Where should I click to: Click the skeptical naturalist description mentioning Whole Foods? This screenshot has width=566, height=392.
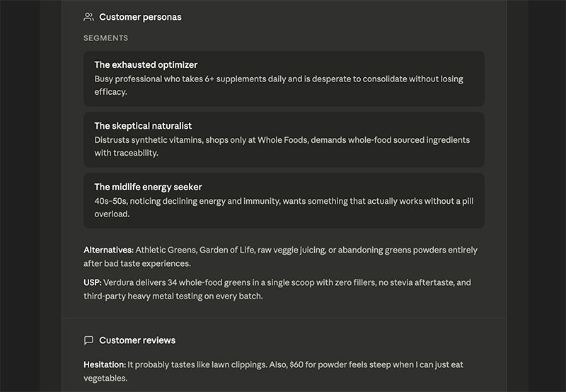coord(282,140)
